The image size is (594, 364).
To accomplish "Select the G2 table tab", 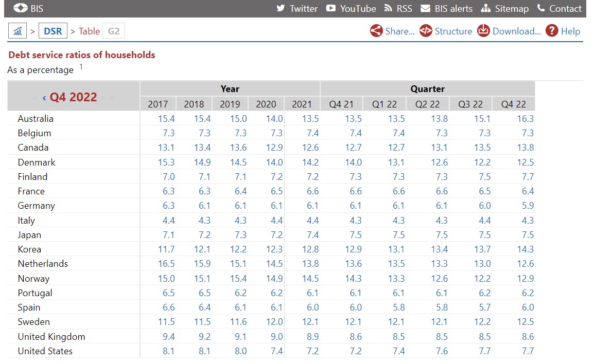I will tap(114, 31).
